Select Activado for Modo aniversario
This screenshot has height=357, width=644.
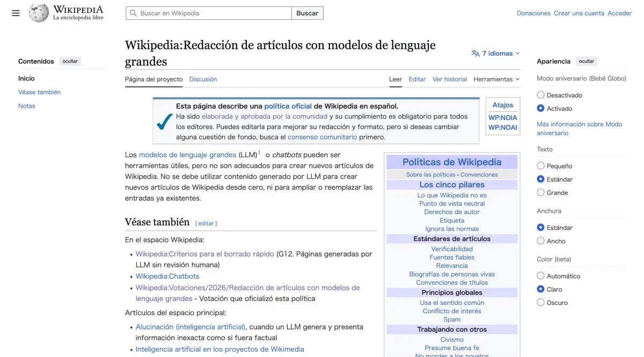pyautogui.click(x=540, y=108)
